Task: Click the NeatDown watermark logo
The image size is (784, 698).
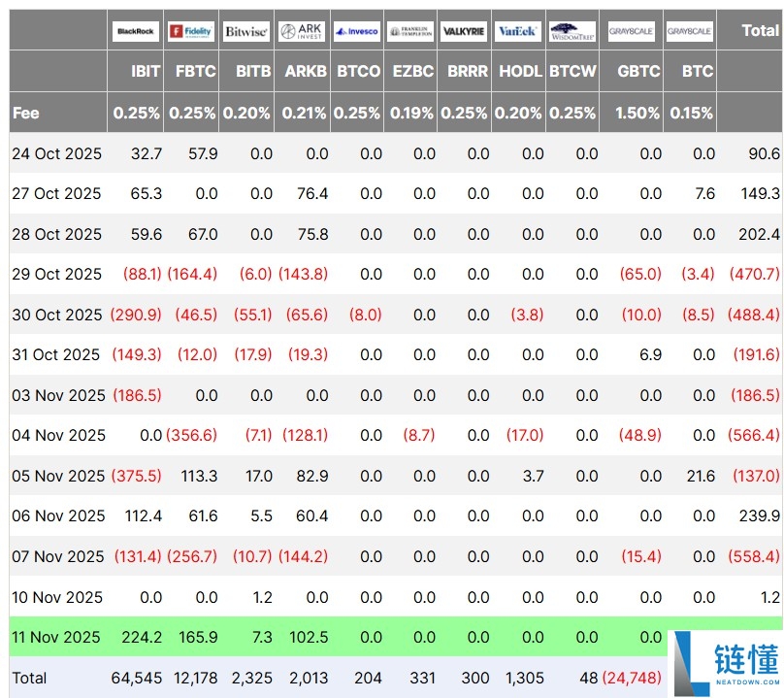Action: click(x=726, y=663)
